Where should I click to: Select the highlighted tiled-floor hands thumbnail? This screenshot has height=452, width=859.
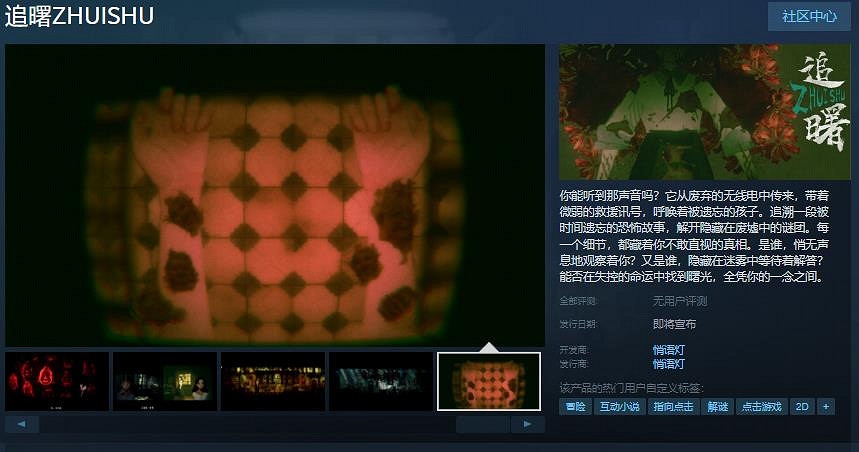[489, 381]
